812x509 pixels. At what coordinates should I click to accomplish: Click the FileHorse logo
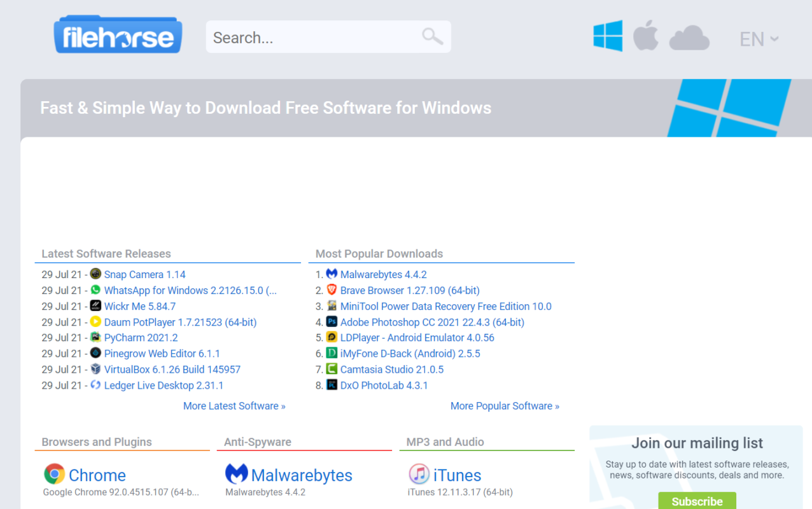[x=118, y=34]
